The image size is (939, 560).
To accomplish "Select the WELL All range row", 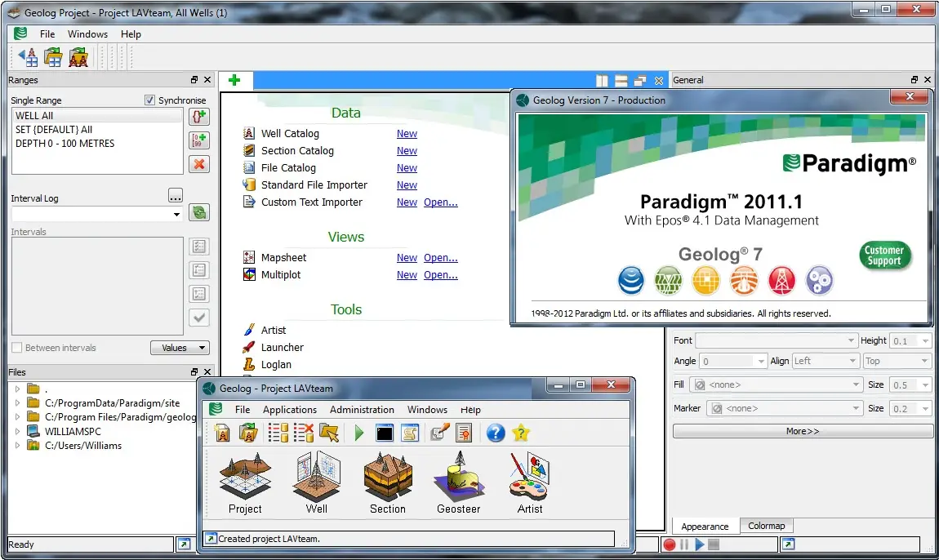I will [x=97, y=116].
